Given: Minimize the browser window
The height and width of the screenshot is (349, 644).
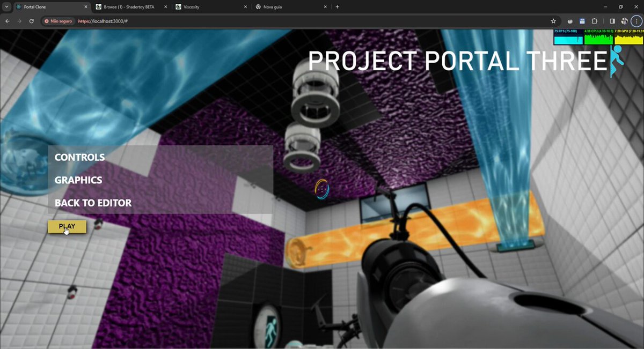Looking at the screenshot, I should [x=605, y=7].
